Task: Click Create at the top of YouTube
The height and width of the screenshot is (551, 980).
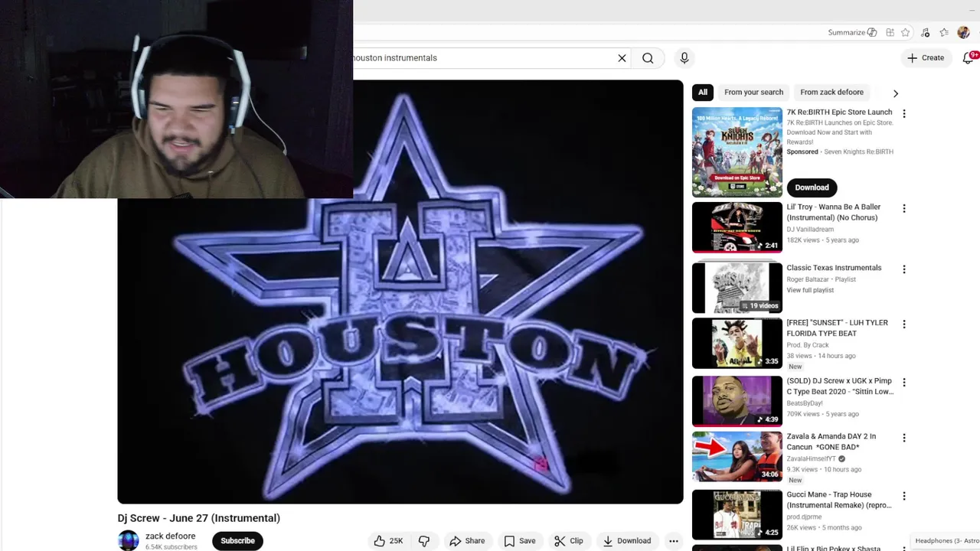Action: point(926,58)
